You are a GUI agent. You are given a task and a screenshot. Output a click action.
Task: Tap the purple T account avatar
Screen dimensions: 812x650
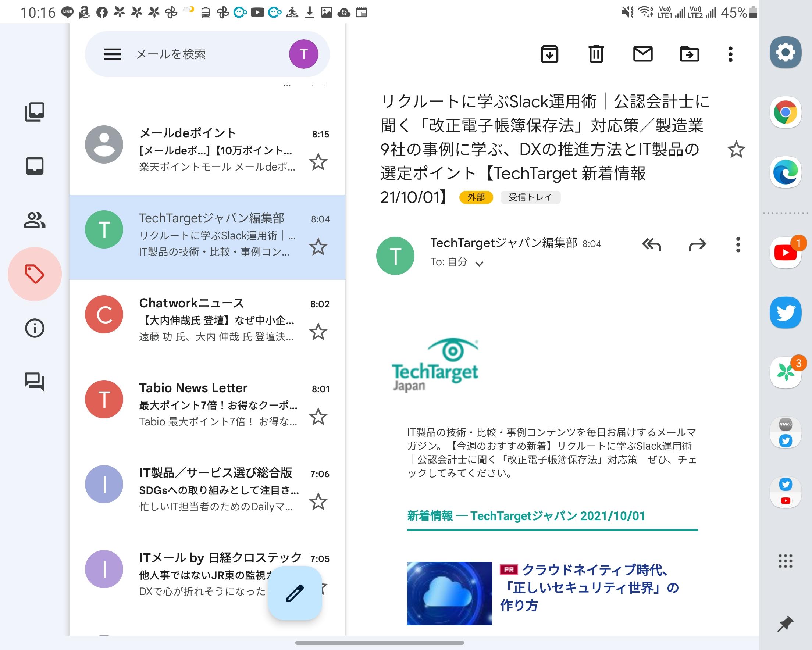pos(303,54)
